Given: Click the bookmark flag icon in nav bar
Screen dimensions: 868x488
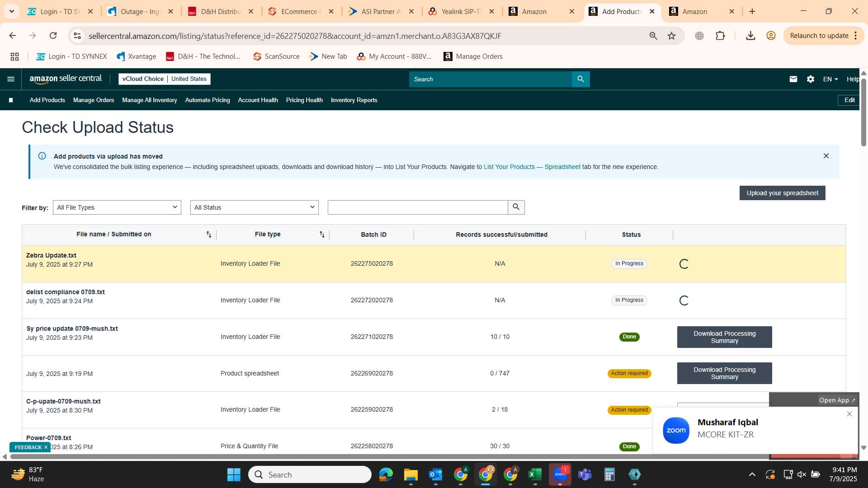Looking at the screenshot, I should click(x=11, y=100).
